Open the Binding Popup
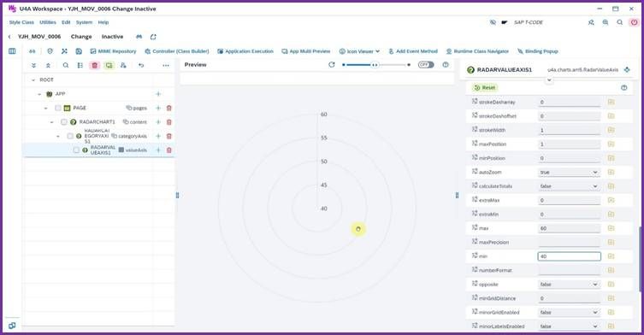Screen dimensions: 644x335 538,51
